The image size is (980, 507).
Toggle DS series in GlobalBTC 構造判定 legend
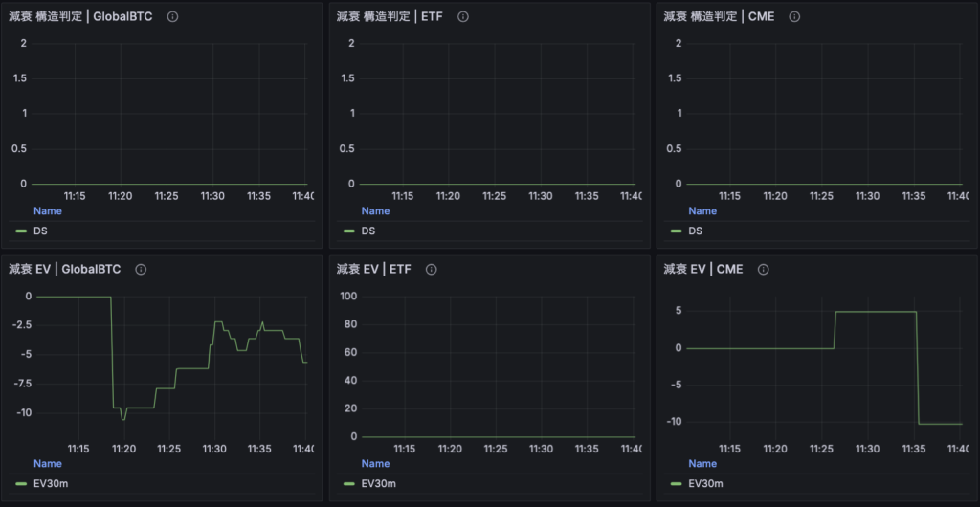(x=41, y=231)
